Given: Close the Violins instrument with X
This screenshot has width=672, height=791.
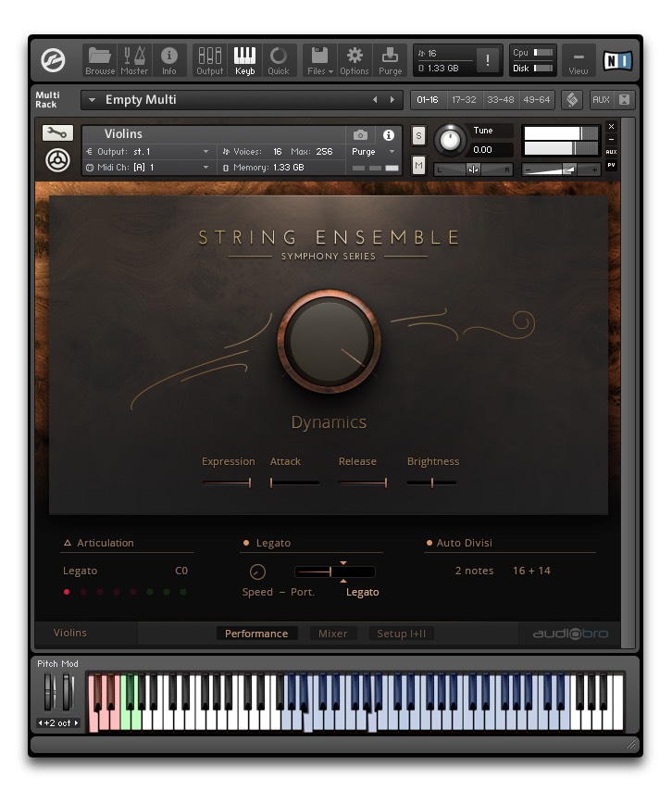Looking at the screenshot, I should (x=612, y=127).
